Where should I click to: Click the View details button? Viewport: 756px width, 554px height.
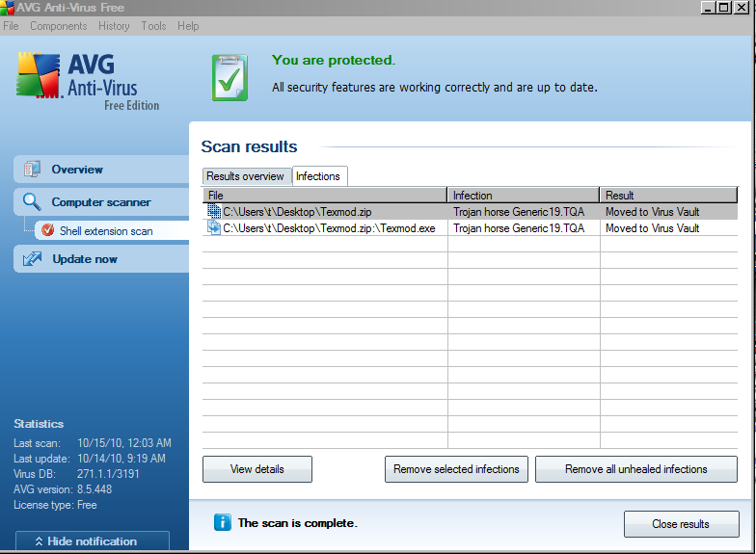256,469
